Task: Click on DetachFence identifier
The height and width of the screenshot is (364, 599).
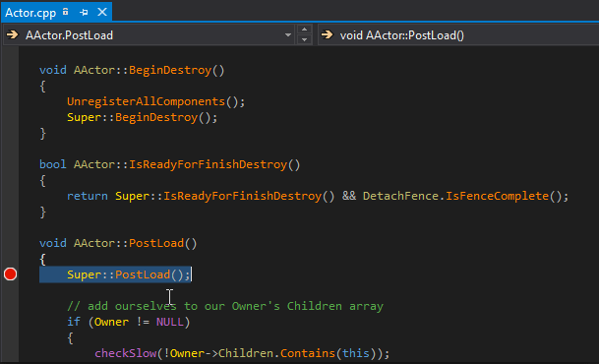Action: click(400, 196)
